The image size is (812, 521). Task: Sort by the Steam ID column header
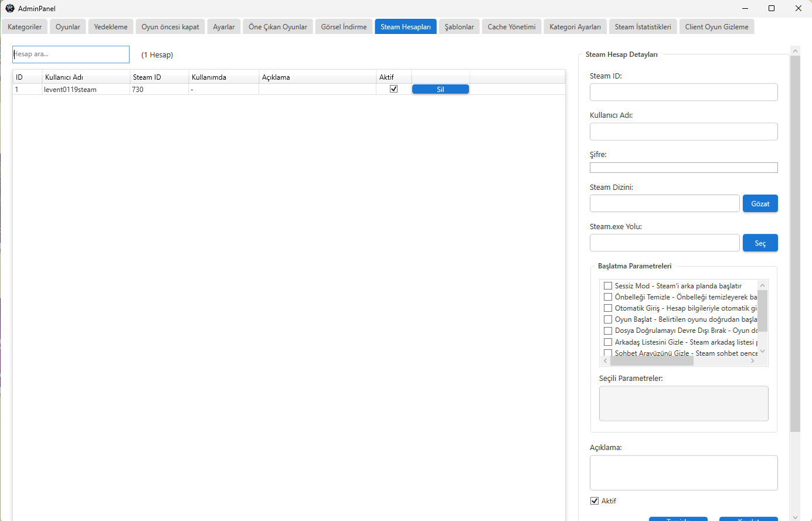[159, 77]
